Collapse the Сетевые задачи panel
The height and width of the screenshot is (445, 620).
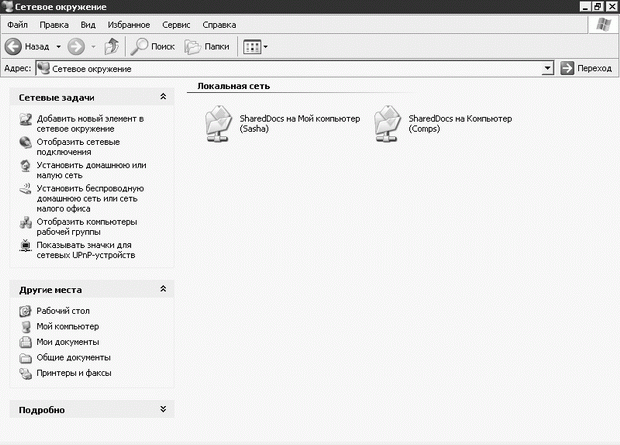(x=163, y=97)
